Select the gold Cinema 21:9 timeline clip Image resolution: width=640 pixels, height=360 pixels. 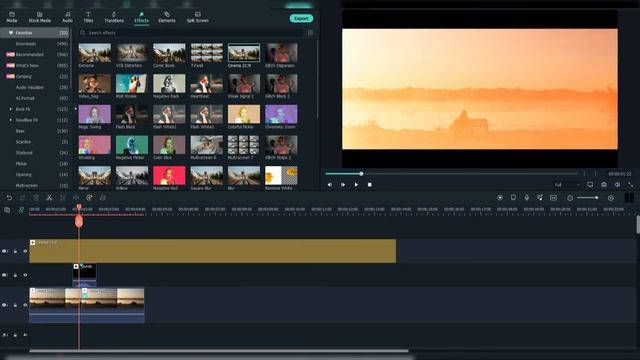coord(212,251)
